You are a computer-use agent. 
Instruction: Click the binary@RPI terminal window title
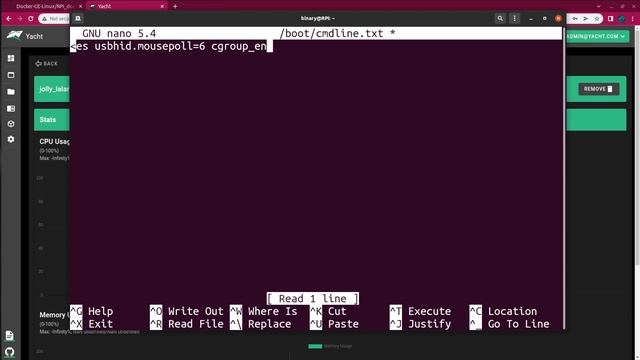[318, 18]
